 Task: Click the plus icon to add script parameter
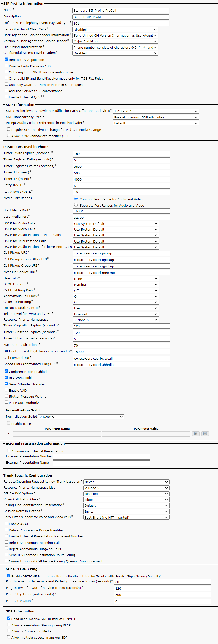pos(196,434)
